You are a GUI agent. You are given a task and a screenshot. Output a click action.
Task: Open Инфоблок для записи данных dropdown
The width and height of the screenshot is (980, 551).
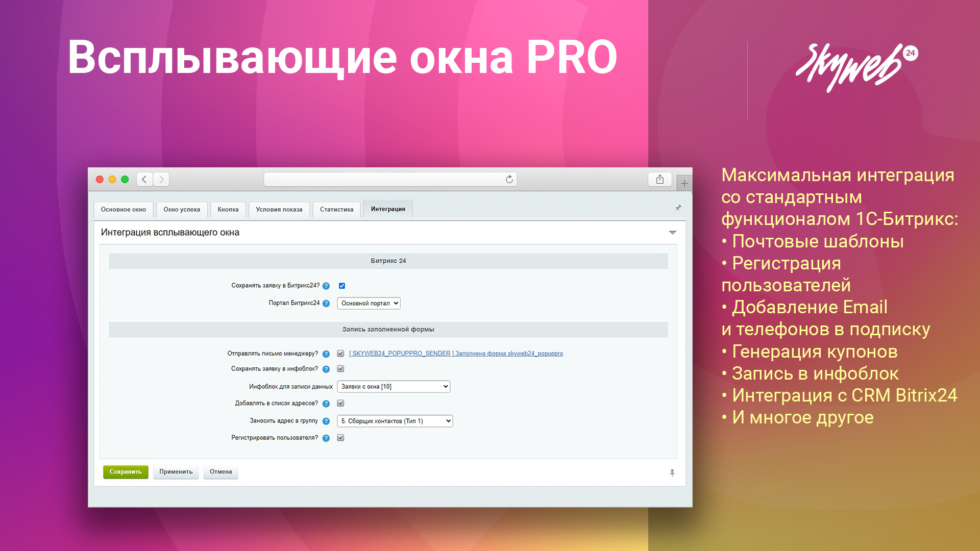(394, 387)
